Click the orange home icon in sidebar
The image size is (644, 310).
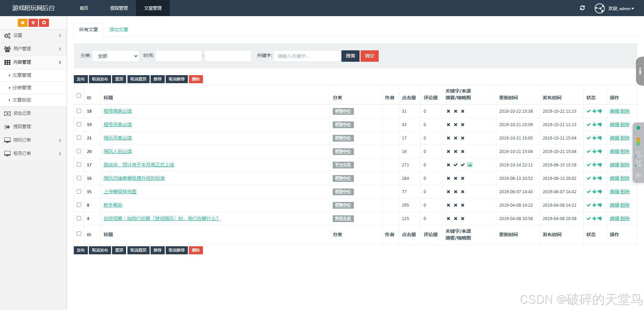[x=22, y=23]
